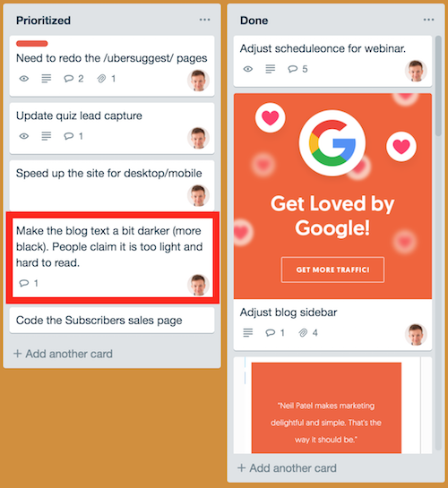This screenshot has width=448, height=488.
Task: Click attachment paperclip on Adjust blog sidebar card
Action: coord(303,333)
